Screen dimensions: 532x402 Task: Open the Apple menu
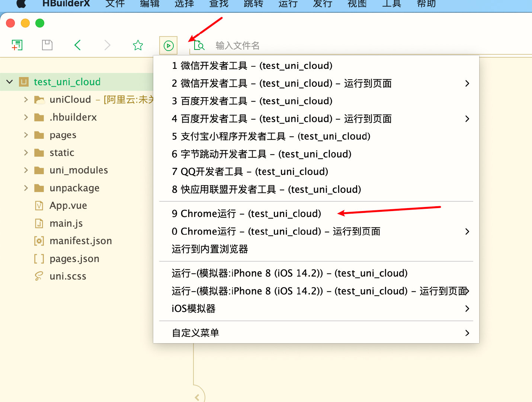tap(21, 4)
